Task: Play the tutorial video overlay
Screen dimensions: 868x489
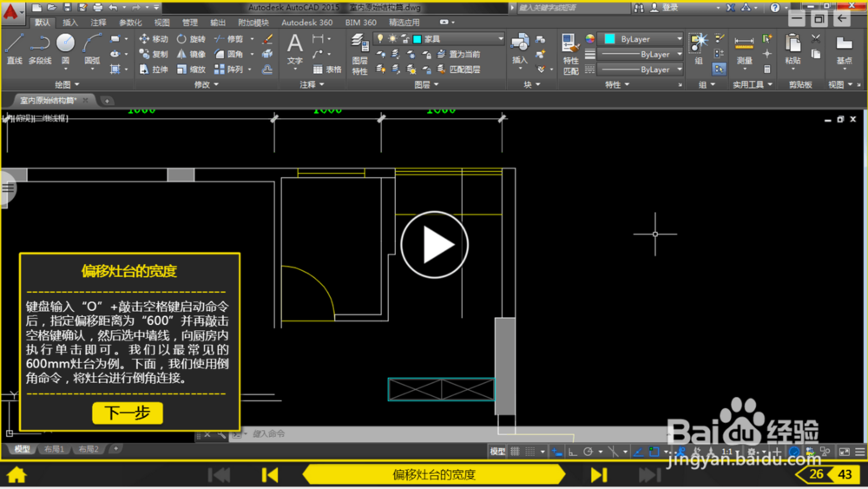Action: coord(435,245)
